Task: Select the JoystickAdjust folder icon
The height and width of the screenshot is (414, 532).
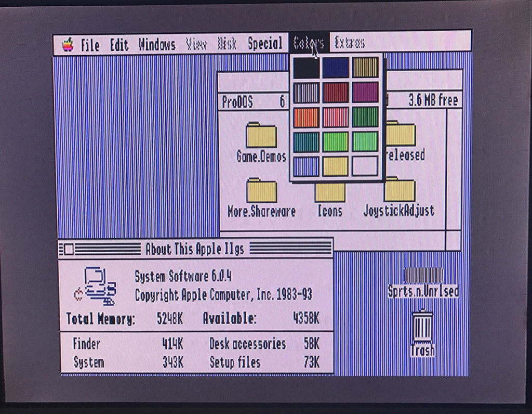Action: click(x=400, y=189)
